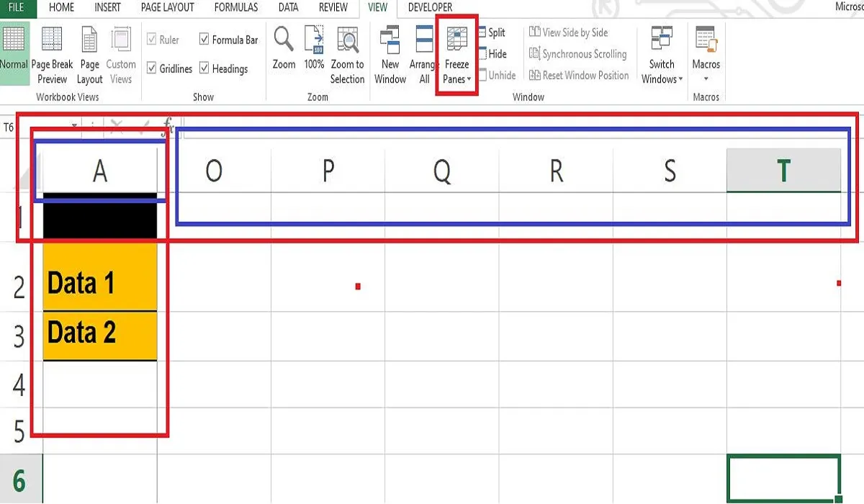Click the Unhide window command
864x504 pixels.
tap(497, 75)
